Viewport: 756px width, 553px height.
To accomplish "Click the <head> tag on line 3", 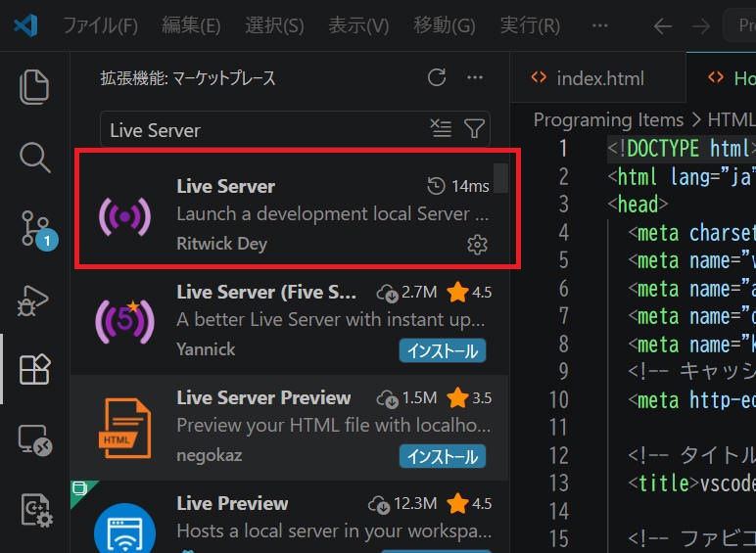I will (x=638, y=205).
